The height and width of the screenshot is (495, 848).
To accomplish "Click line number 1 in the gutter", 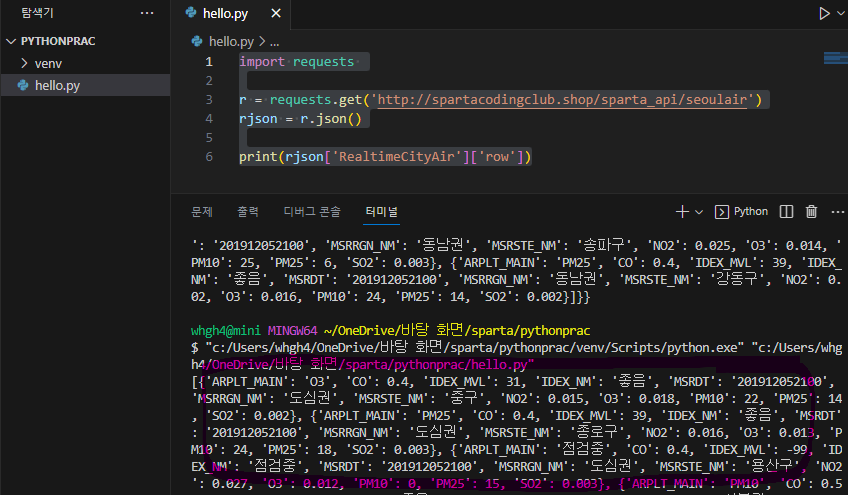I will click(209, 62).
